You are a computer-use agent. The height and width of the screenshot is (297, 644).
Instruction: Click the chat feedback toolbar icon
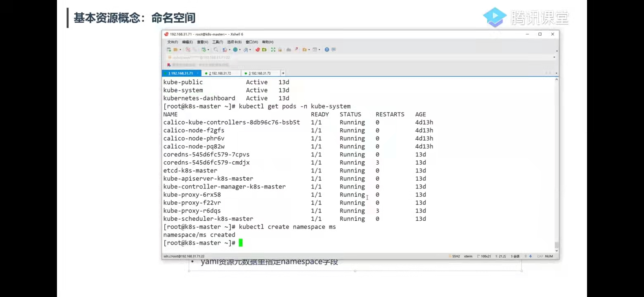[x=334, y=49]
